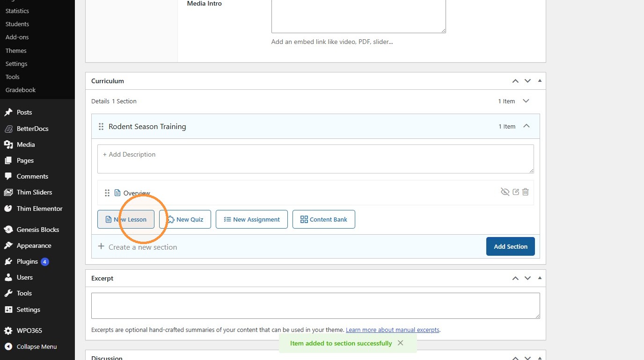Go to Statistics in the sidebar
Image resolution: width=644 pixels, height=360 pixels.
coord(17,11)
